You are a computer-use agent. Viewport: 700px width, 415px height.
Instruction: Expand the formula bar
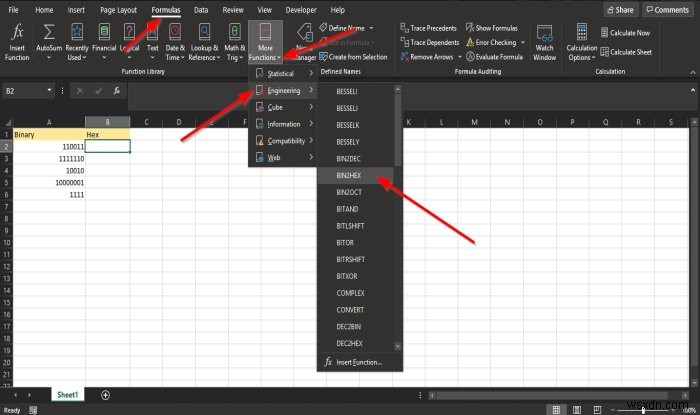[x=692, y=90]
